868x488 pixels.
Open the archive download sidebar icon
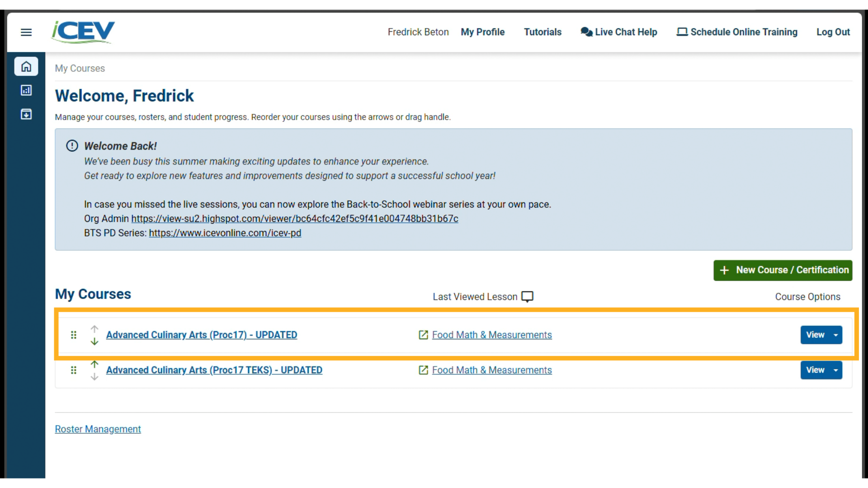pos(26,114)
